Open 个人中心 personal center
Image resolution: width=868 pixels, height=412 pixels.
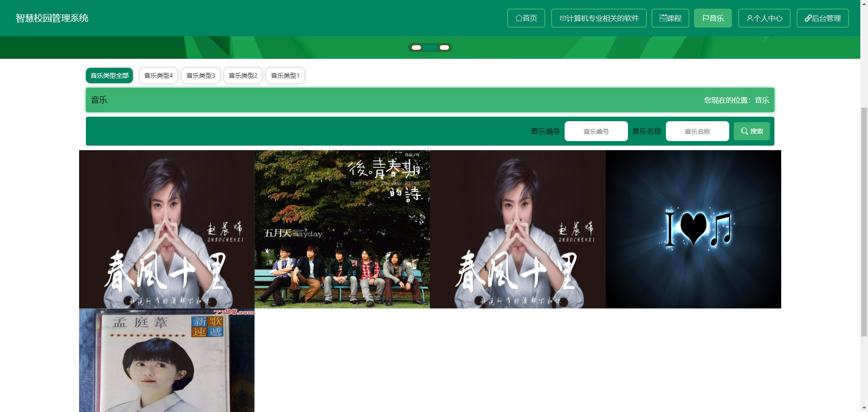(x=764, y=18)
